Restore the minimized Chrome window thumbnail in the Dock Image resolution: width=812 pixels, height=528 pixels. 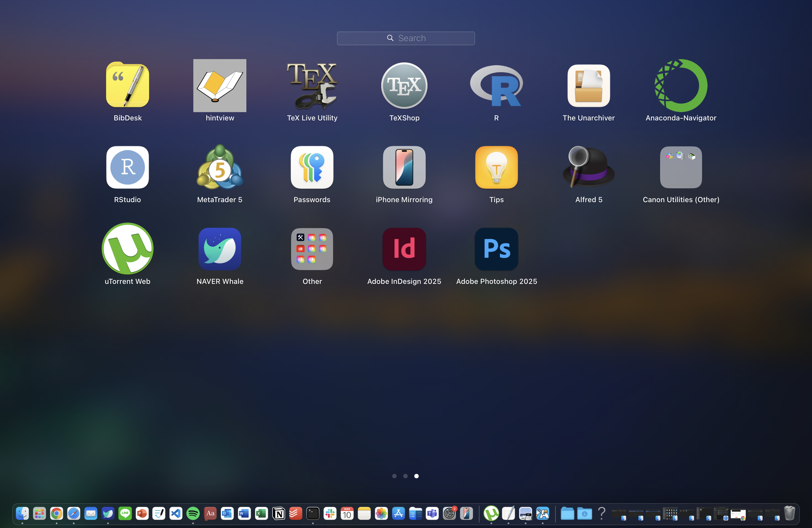click(x=738, y=514)
